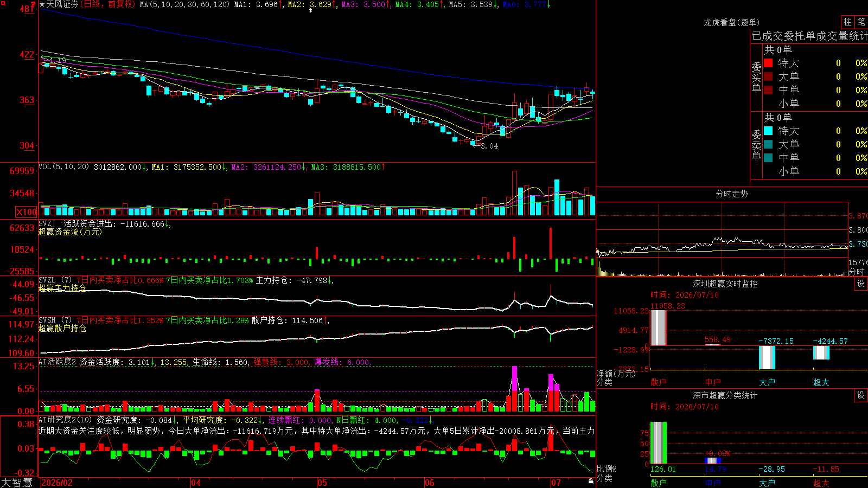
Task: Click the 委卖单 section label
Action: (x=756, y=145)
